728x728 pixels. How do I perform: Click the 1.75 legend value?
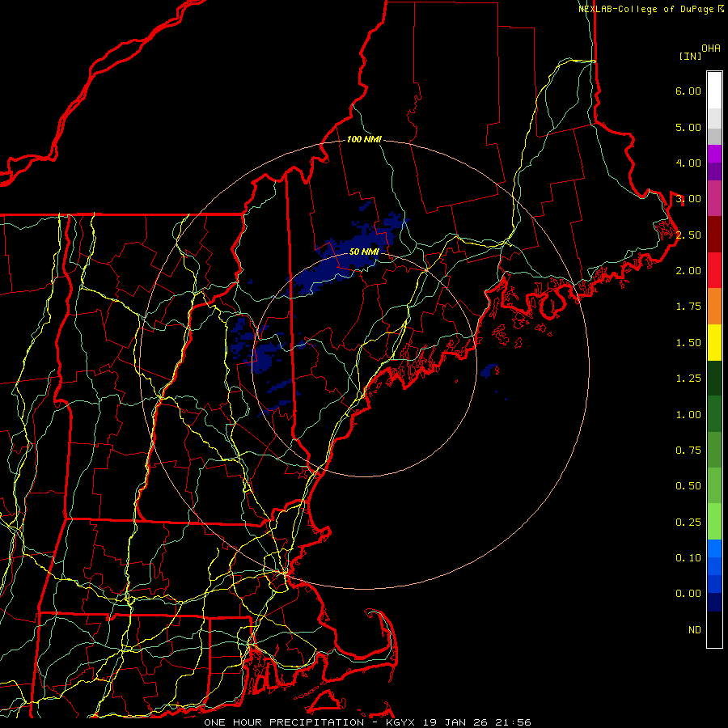pos(688,307)
